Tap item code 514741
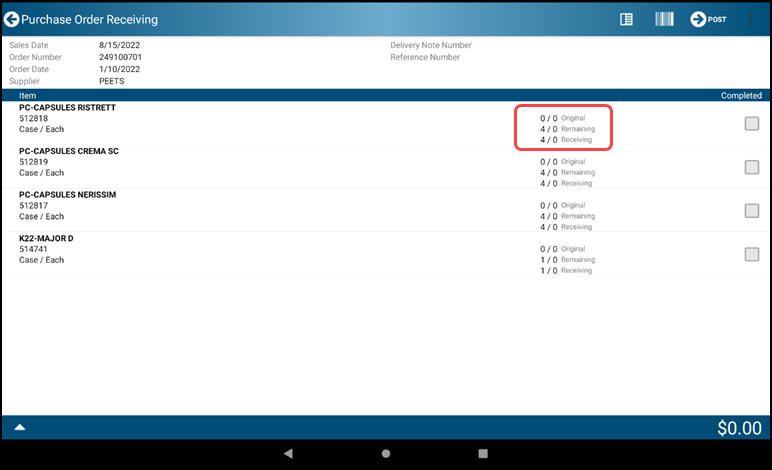 click(x=33, y=249)
